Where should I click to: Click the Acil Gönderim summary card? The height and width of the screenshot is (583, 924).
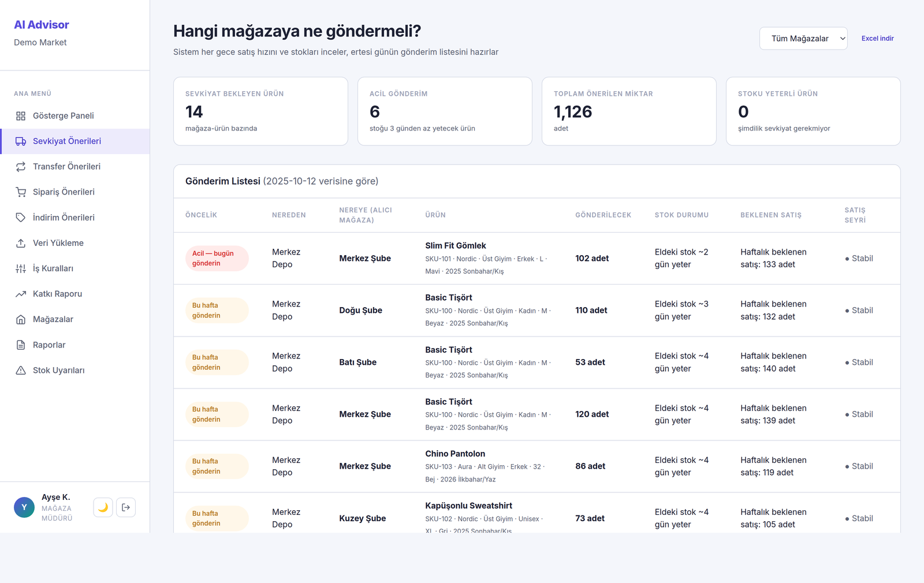[445, 111]
